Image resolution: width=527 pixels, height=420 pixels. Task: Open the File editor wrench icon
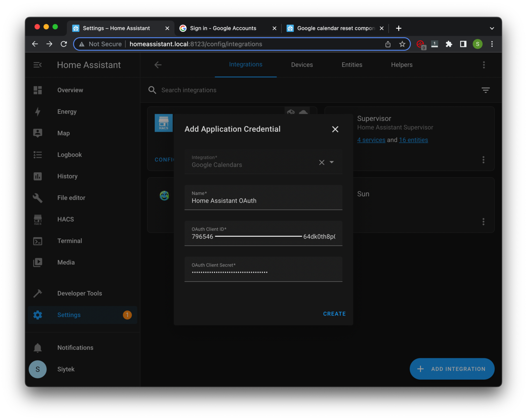pyautogui.click(x=37, y=198)
